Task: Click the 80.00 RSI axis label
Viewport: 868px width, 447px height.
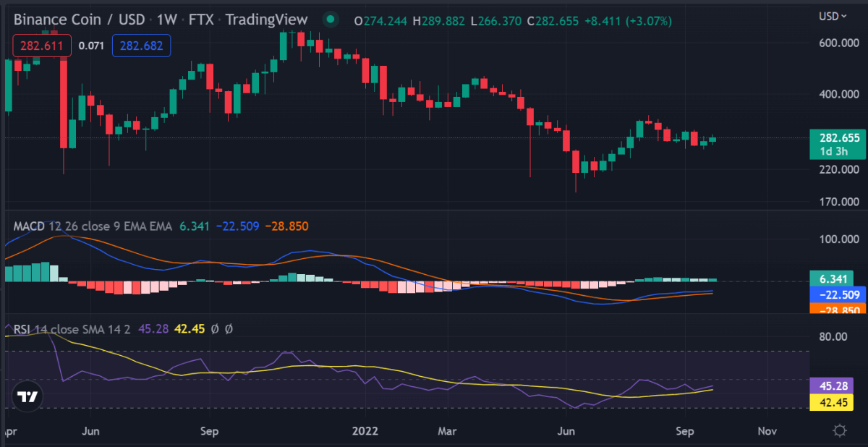Action: [x=833, y=336]
